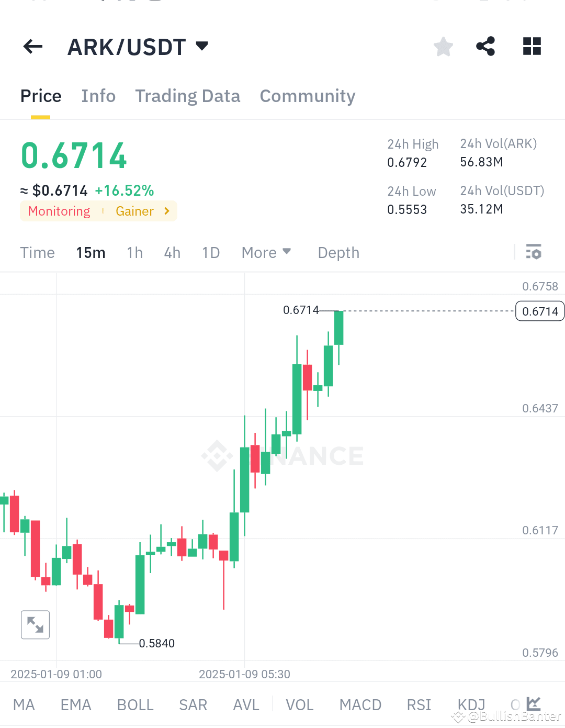The width and height of the screenshot is (565, 728).
Task: Show the MACD indicator
Action: click(x=360, y=705)
